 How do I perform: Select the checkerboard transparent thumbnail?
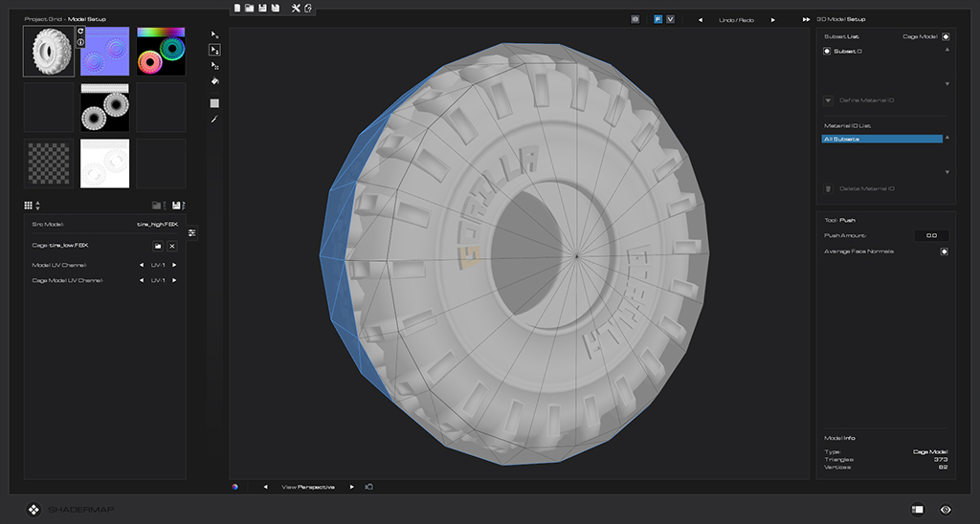(49, 164)
